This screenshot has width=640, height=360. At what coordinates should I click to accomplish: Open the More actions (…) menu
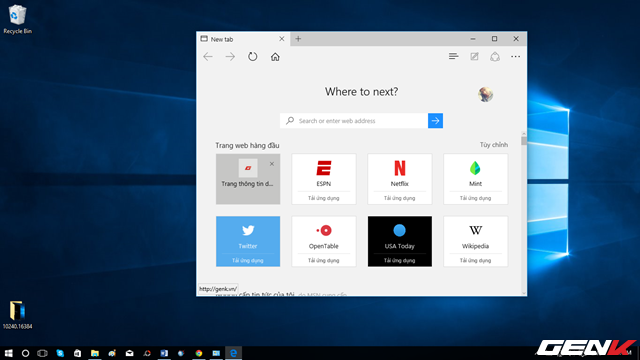(x=516, y=56)
